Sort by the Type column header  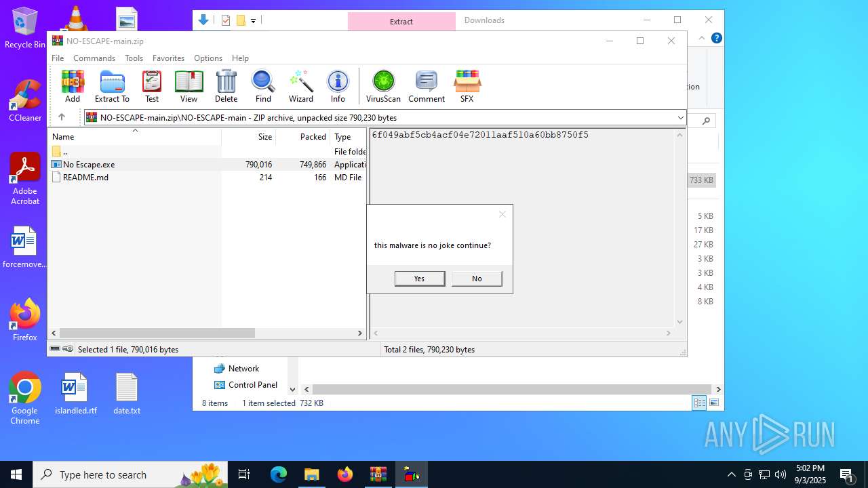(348, 136)
